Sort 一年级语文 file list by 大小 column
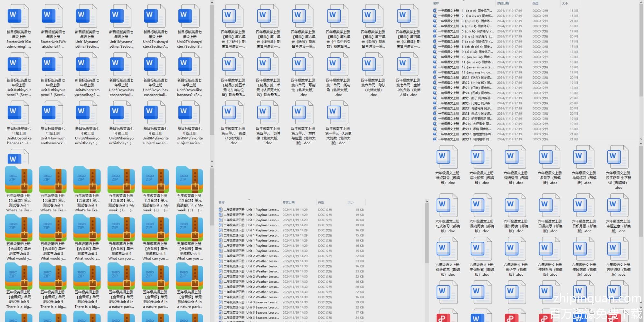 pos(565,4)
